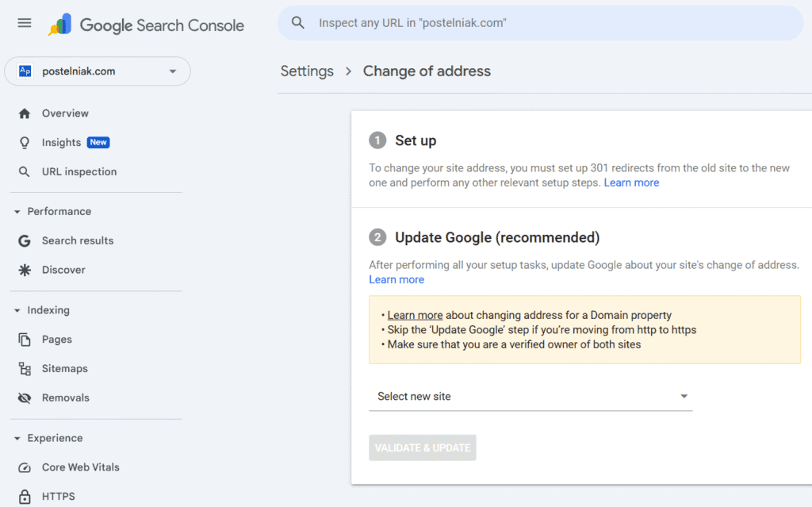This screenshot has width=812, height=507.
Task: Click the search magnifier icon
Action: click(298, 23)
